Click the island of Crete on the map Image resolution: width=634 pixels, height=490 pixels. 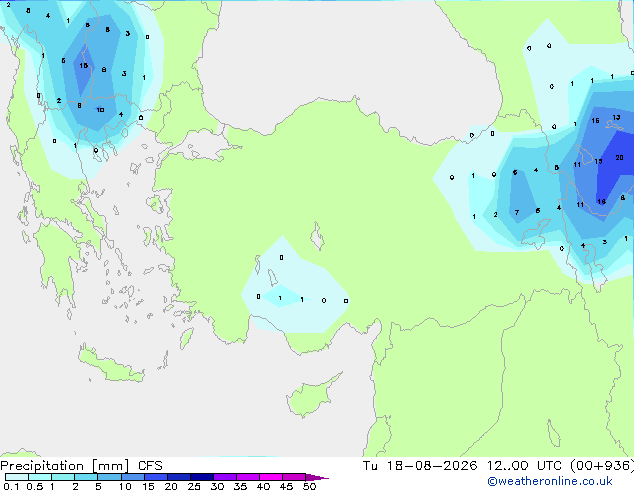(110, 365)
